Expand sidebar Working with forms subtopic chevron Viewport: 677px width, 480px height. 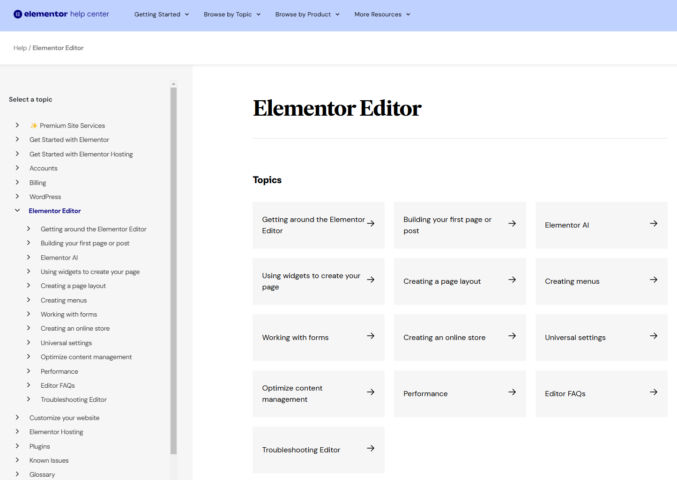point(28,314)
